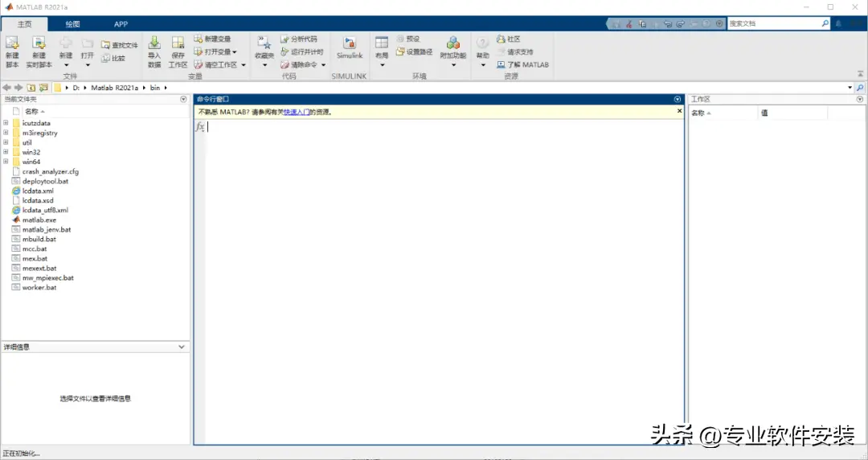Click the Compare (比较) icon
Screen dimensions: 868x460
point(105,58)
